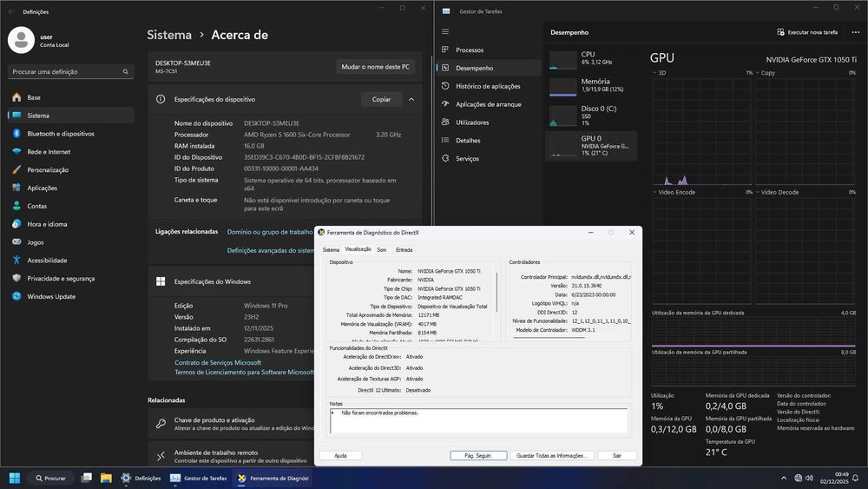Open Serviços in Task Manager

(x=488, y=158)
